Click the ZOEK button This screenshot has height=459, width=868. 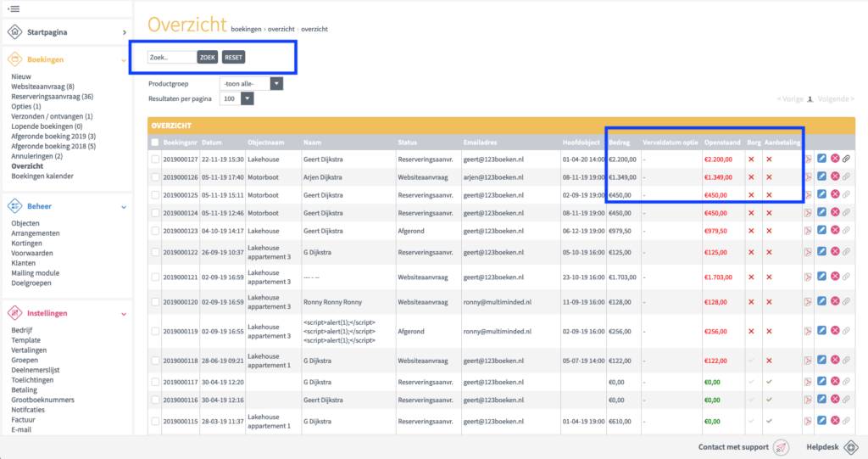(x=208, y=57)
